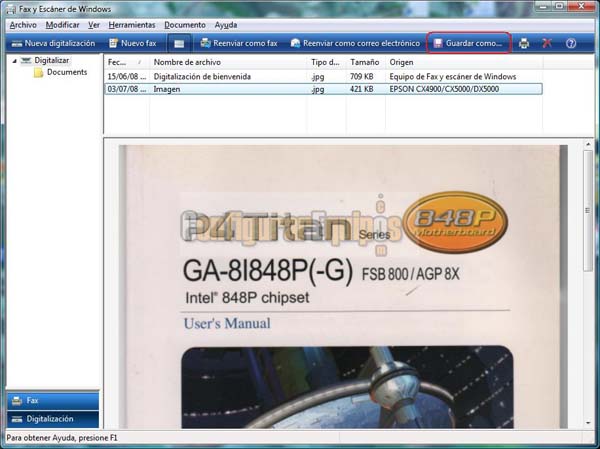Viewport: 600px width, 449px height.
Task: Click EPSON CX4900/CX5000/DX5000 origin cell
Action: click(x=444, y=89)
